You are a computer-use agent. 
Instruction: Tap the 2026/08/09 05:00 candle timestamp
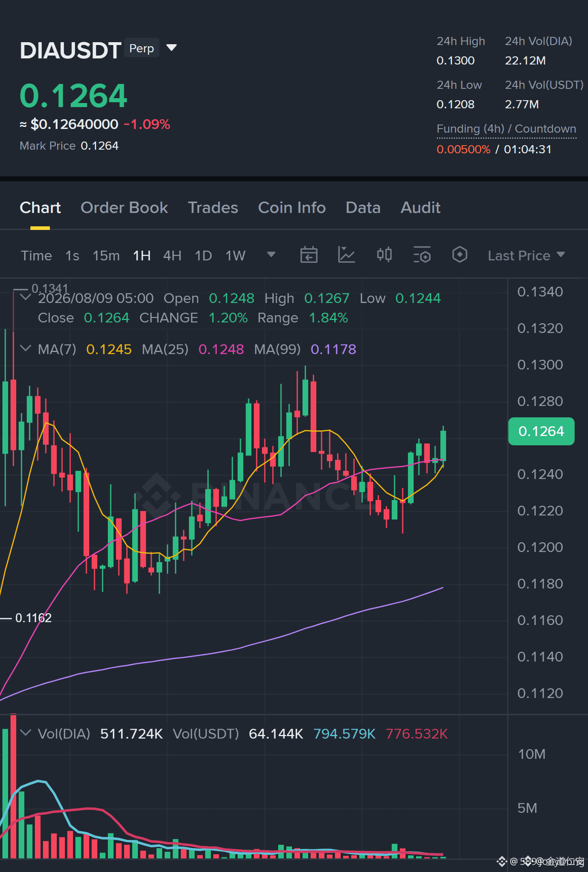[96, 298]
